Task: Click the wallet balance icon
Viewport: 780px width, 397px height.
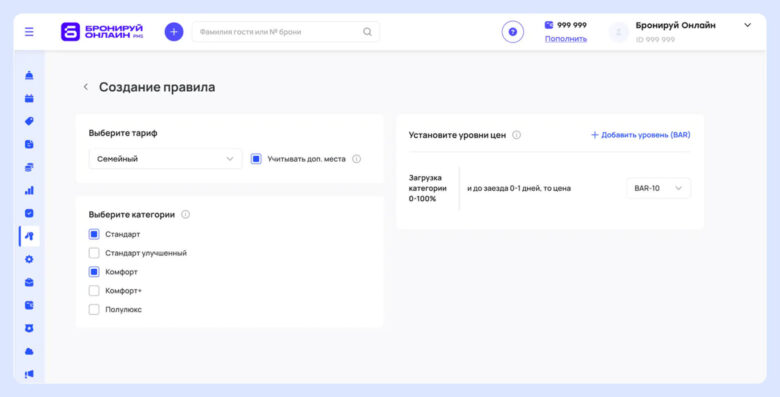Action: [x=549, y=25]
